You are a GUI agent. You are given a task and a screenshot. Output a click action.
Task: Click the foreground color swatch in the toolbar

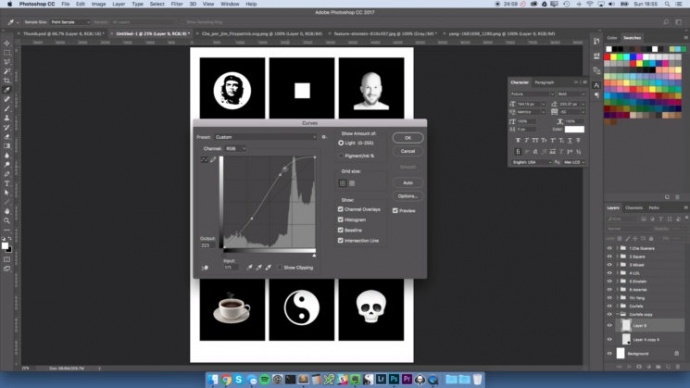tap(4, 246)
